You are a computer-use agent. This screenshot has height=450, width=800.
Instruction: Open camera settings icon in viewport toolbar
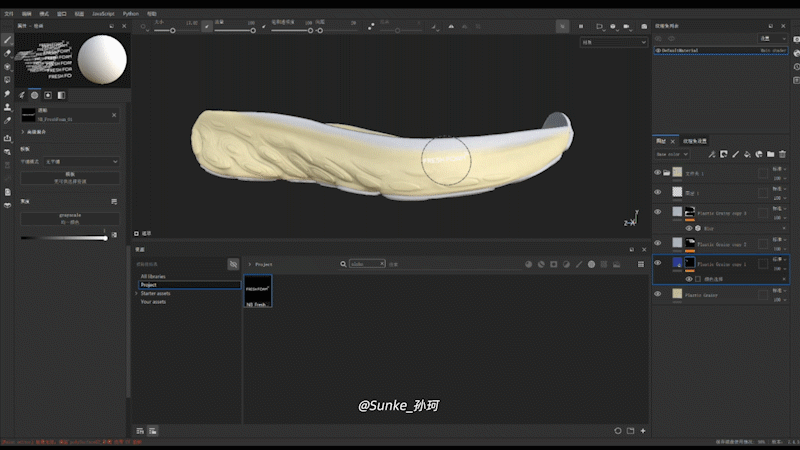(x=627, y=27)
